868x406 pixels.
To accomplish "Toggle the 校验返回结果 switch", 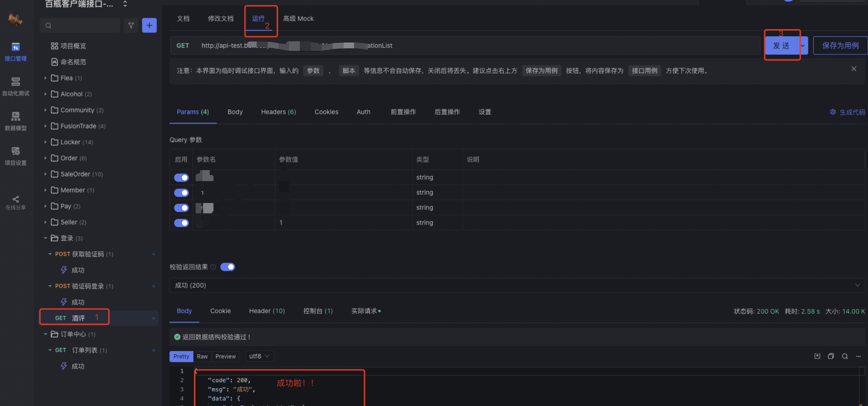I will [x=227, y=267].
